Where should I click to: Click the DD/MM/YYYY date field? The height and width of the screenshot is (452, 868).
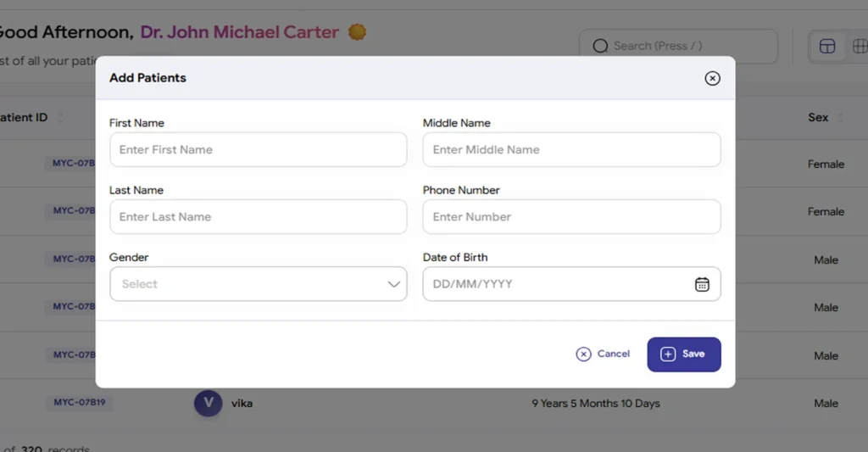click(572, 284)
